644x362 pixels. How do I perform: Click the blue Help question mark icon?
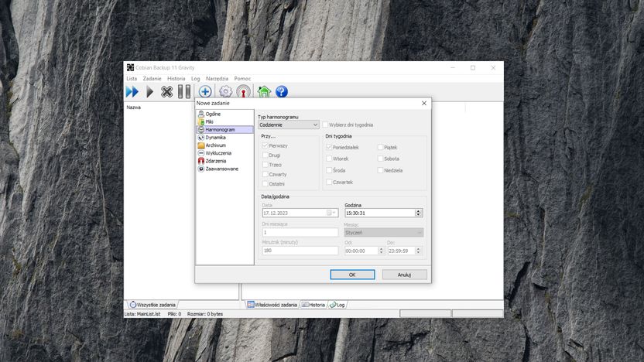(282, 91)
